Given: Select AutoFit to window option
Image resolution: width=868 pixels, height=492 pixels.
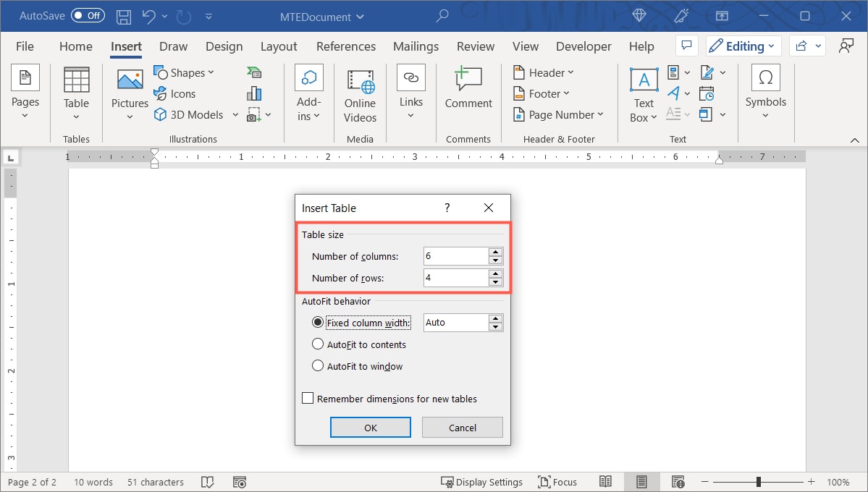Looking at the screenshot, I should point(317,366).
